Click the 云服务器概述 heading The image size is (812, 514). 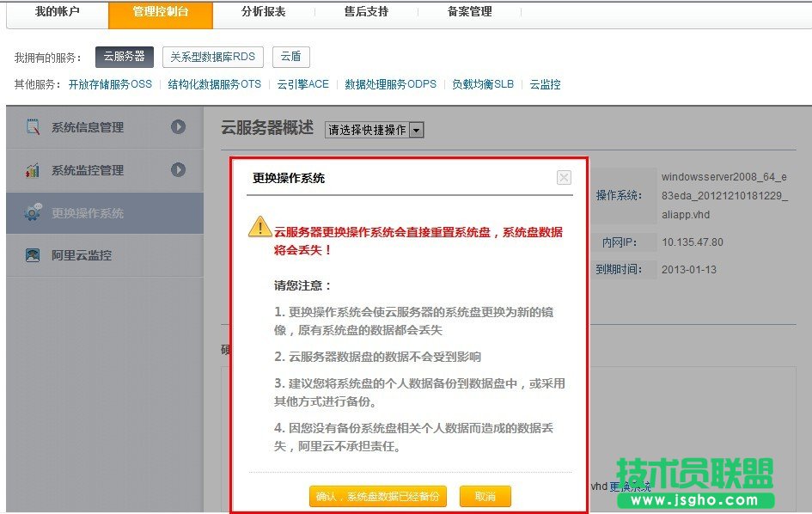(267, 127)
